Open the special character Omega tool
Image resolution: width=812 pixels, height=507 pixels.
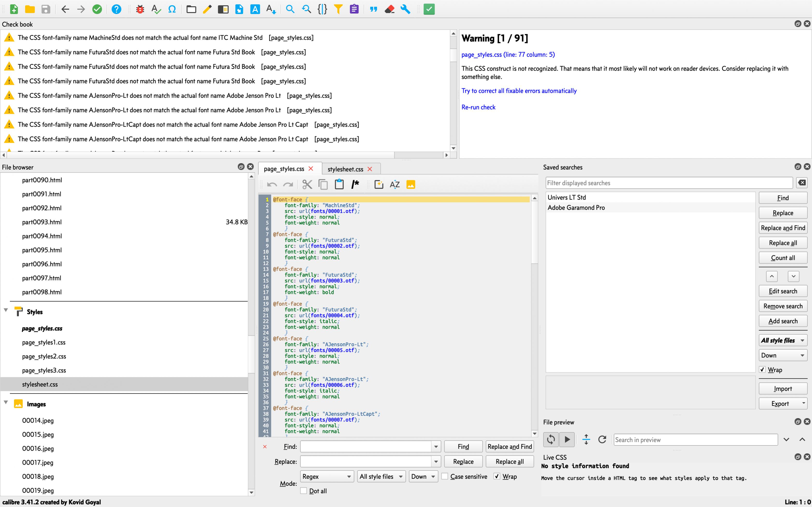[172, 9]
